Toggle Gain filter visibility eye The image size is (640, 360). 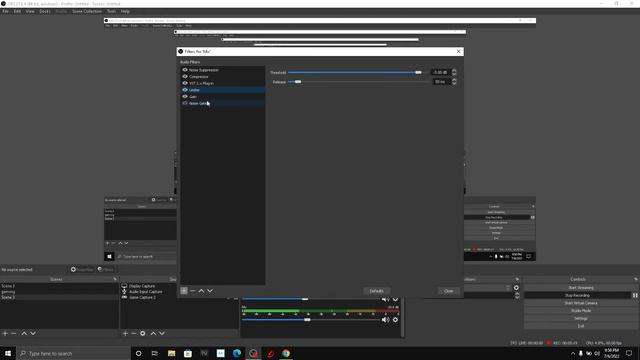pyautogui.click(x=185, y=96)
